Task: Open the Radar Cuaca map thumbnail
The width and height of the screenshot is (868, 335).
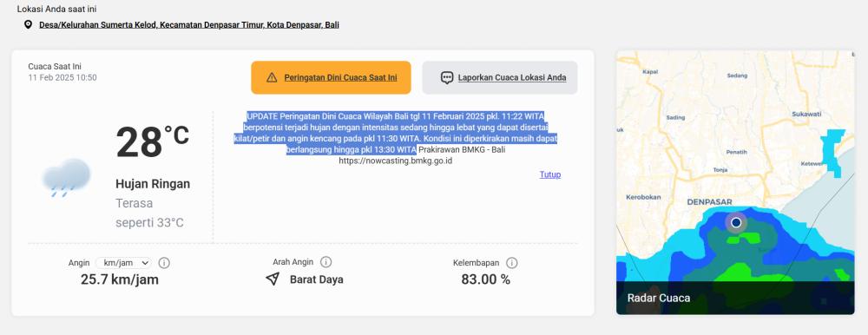Action: coord(735,183)
